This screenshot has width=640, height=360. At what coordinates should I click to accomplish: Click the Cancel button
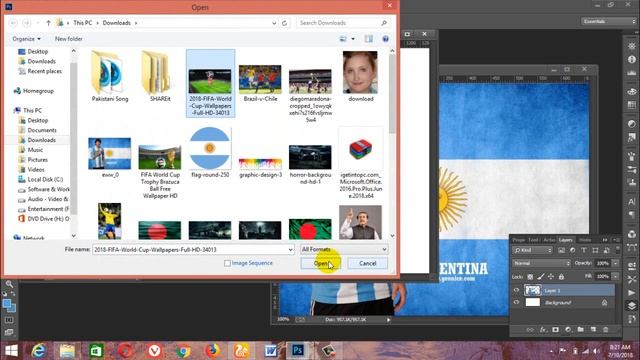click(367, 263)
